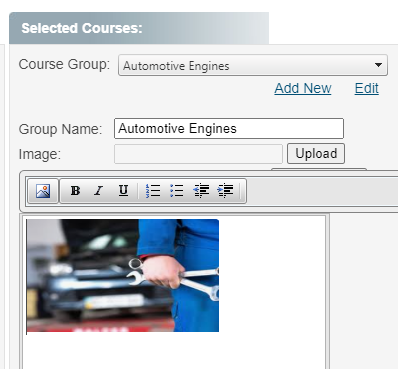Screen dimensions: 398x369
Task: Select the mechanic wrench image in editor
Action: pyautogui.click(x=123, y=275)
